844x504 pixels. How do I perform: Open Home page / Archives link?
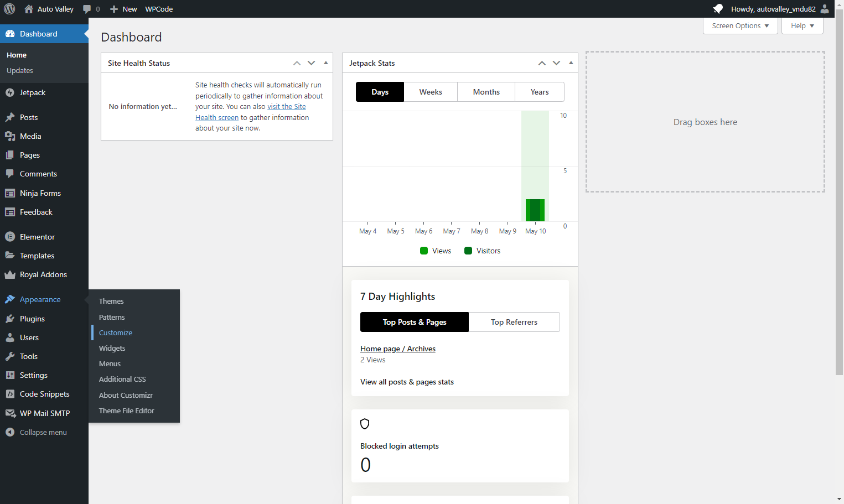coord(398,349)
